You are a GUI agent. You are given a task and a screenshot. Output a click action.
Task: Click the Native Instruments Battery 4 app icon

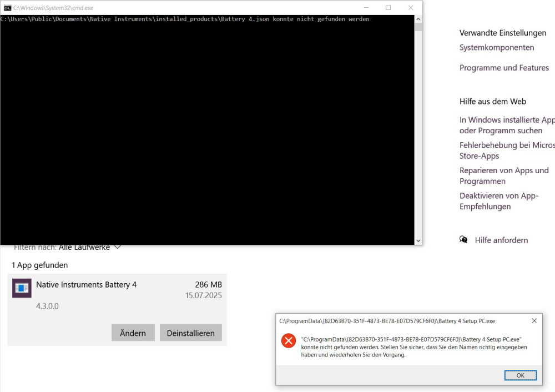22,288
